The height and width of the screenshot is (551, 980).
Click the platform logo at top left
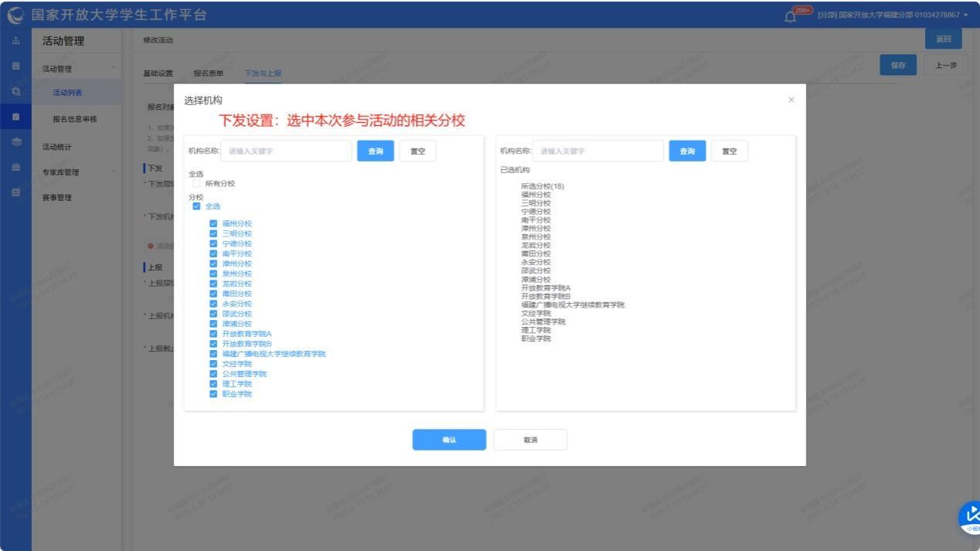click(x=15, y=15)
